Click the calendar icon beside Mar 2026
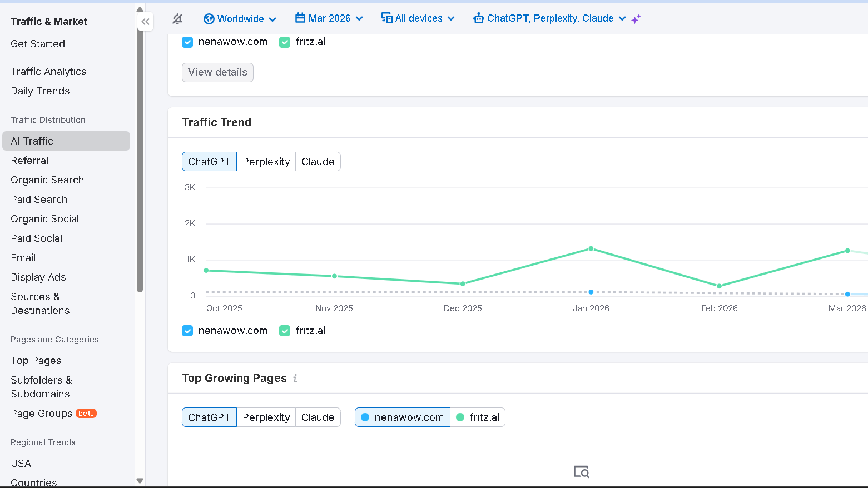The width and height of the screenshot is (868, 488). [300, 18]
